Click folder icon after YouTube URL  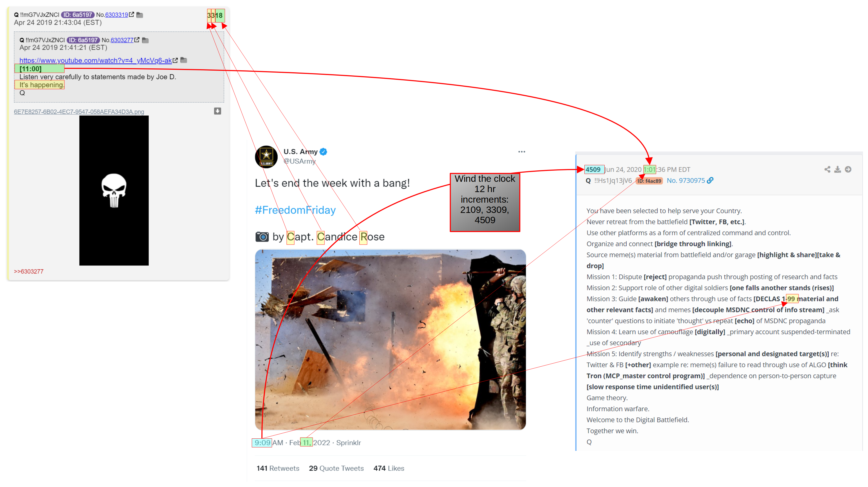pos(184,60)
